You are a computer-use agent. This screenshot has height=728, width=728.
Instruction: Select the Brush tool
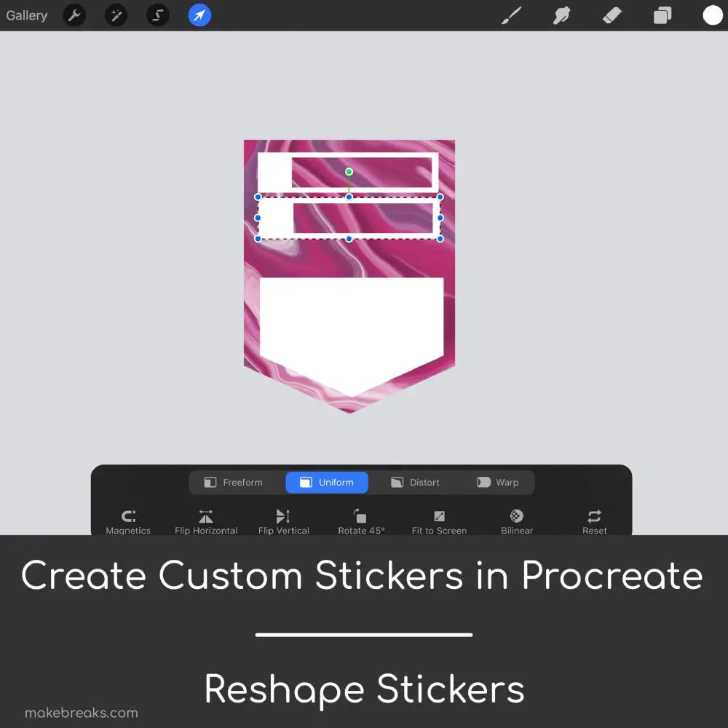click(x=512, y=15)
